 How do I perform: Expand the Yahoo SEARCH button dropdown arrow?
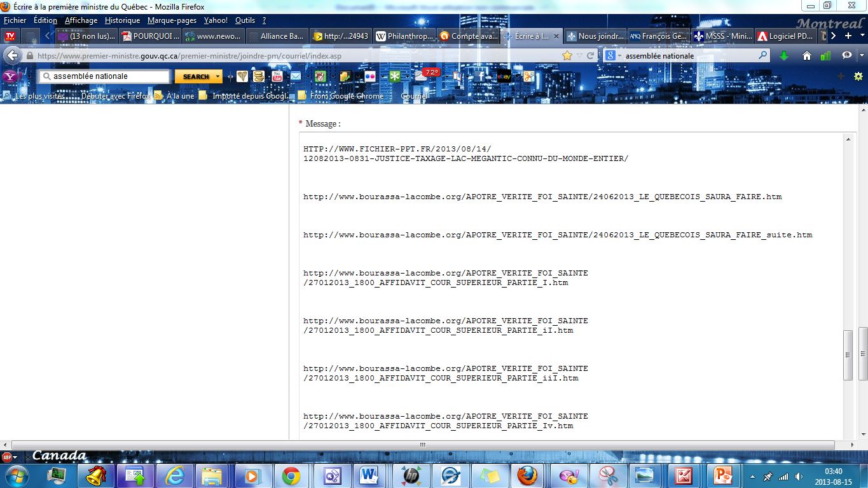tap(218, 76)
